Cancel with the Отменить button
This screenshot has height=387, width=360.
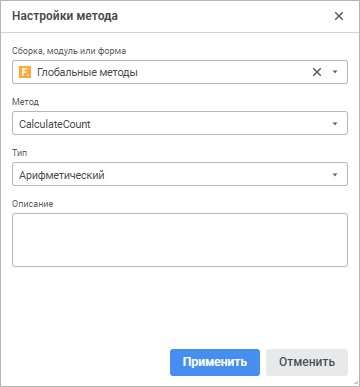point(307,362)
